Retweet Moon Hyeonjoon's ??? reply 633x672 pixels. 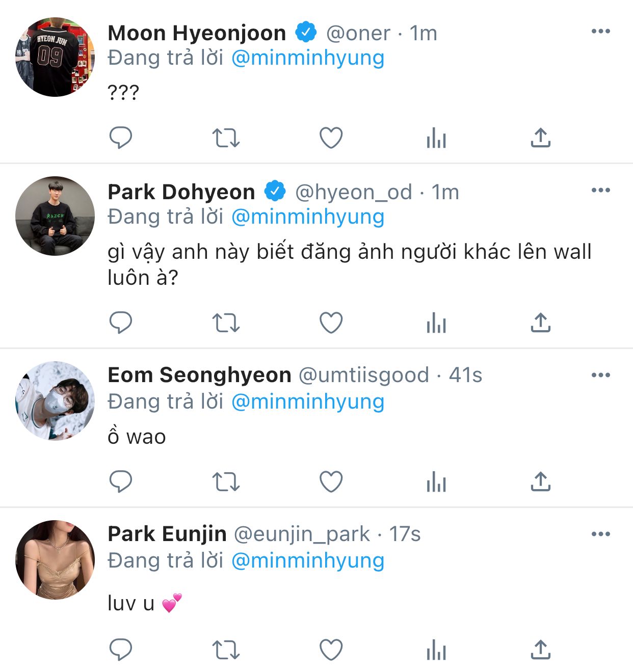click(x=226, y=138)
